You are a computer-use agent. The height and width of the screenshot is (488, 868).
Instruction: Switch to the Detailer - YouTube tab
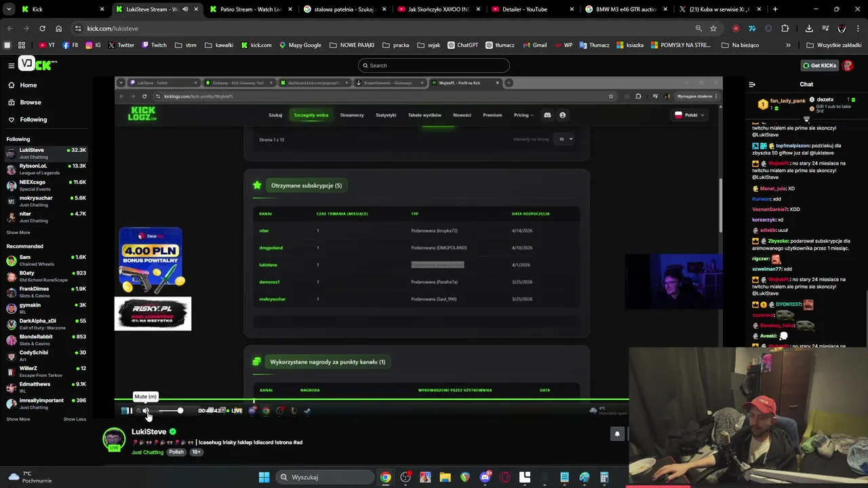(x=531, y=9)
